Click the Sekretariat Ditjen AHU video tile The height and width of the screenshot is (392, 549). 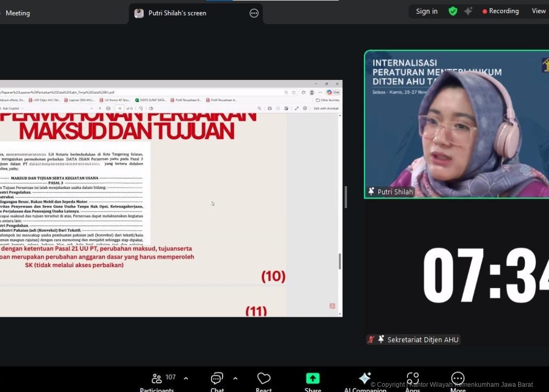tap(456, 272)
